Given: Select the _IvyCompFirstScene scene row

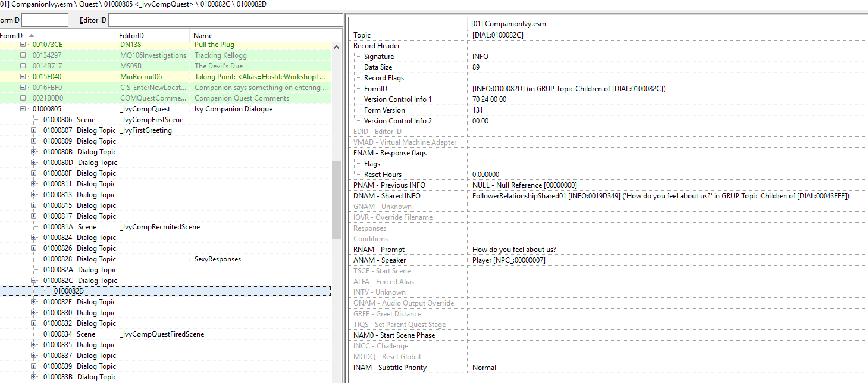Looking at the screenshot, I should coord(165,120).
